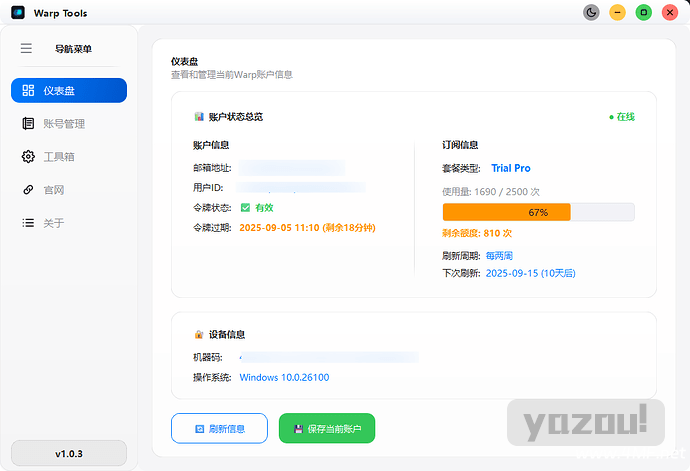Click the v1.0.3 version button

coord(69,453)
